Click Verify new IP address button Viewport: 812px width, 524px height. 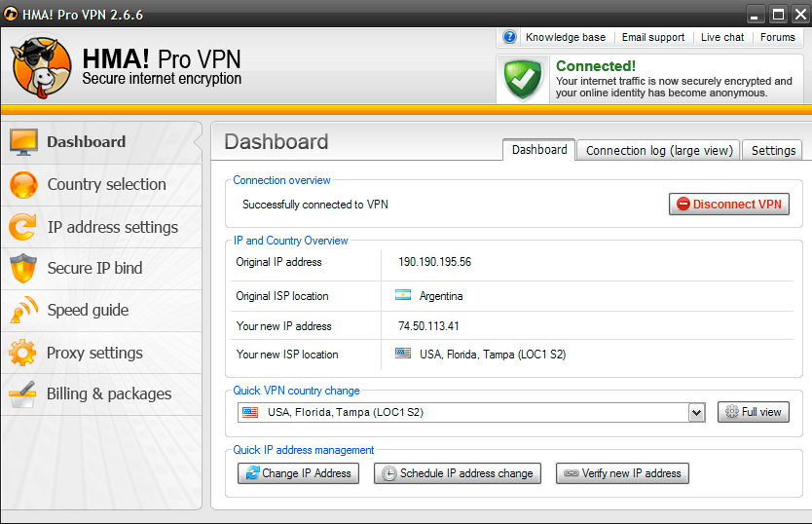[x=622, y=473]
